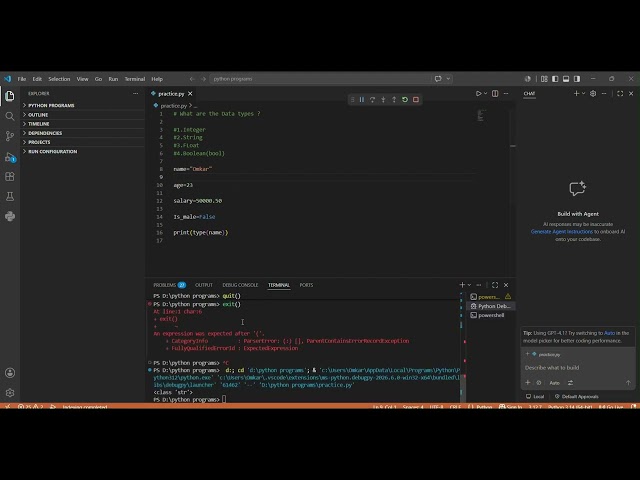The width and height of the screenshot is (640, 480).
Task: Click the debug Step Over button
Action: [372, 100]
